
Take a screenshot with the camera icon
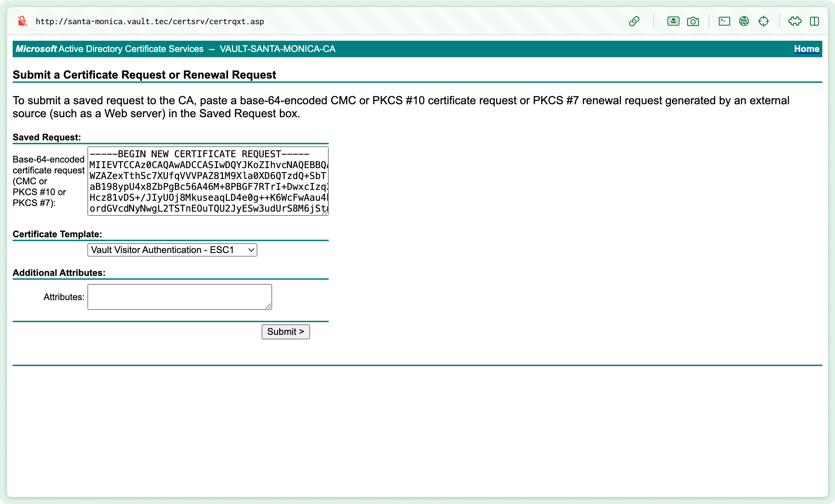click(693, 21)
